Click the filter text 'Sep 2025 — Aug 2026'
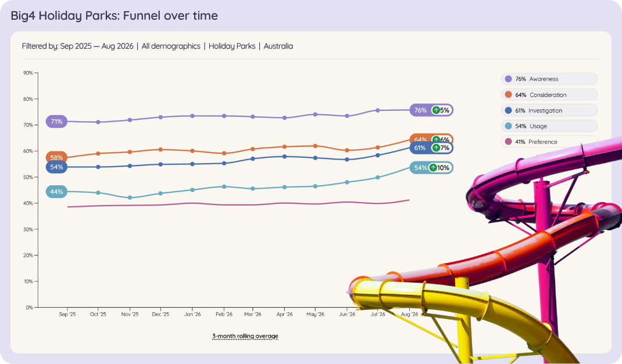Image resolution: width=622 pixels, height=364 pixels. coord(97,46)
